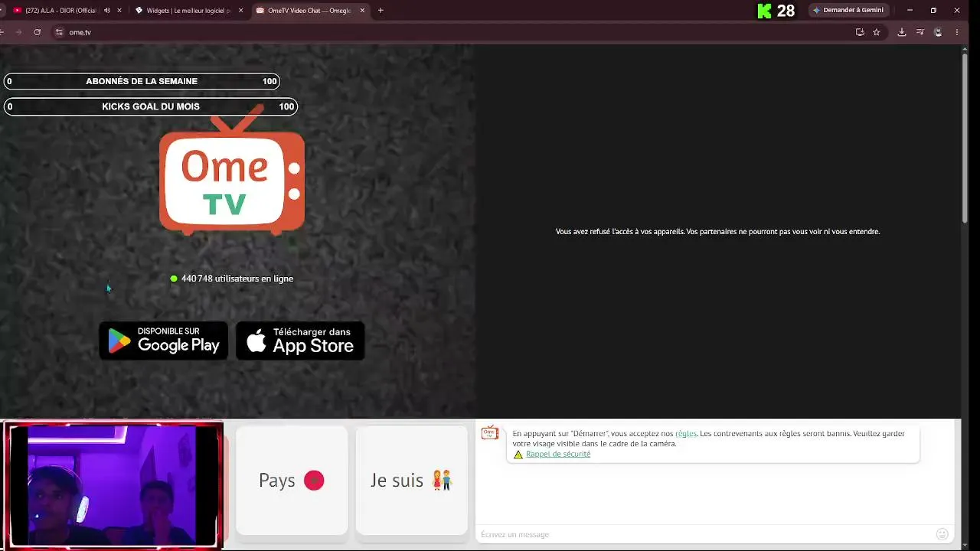980x551 pixels.
Task: Click the warning triangle beside Rappel de sécurité
Action: pyautogui.click(x=518, y=455)
